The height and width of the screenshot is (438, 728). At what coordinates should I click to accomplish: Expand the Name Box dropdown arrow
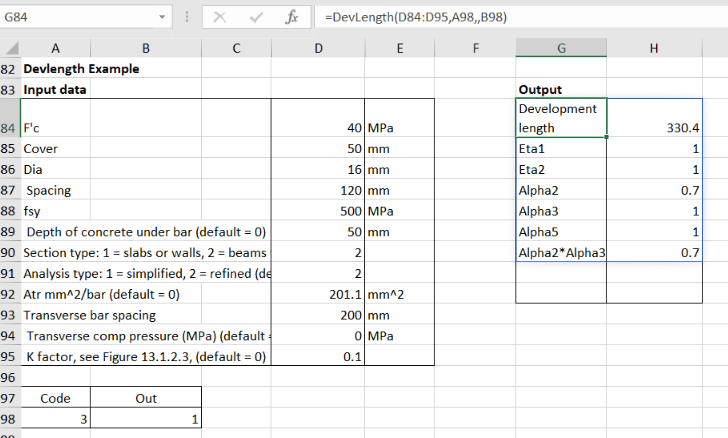[x=162, y=18]
